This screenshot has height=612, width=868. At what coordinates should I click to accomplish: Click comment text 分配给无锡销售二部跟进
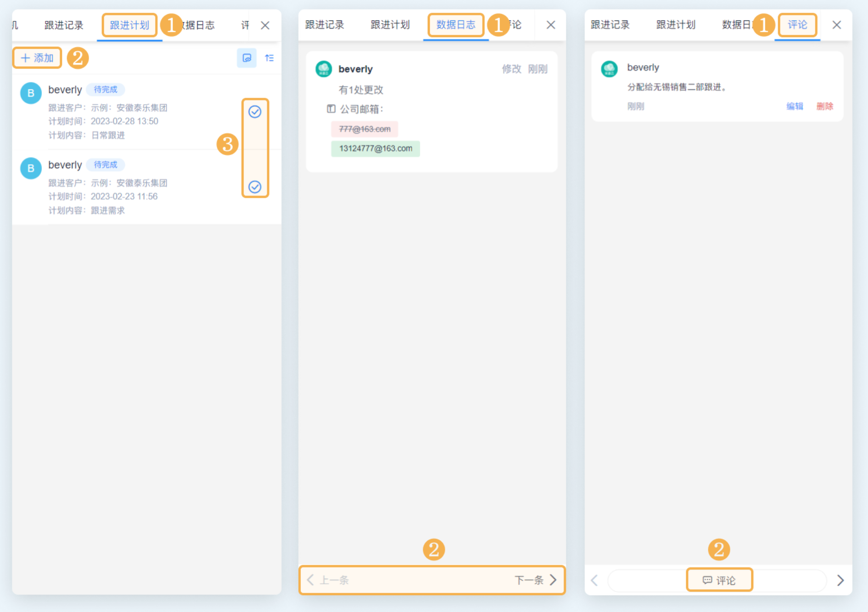coord(677,87)
